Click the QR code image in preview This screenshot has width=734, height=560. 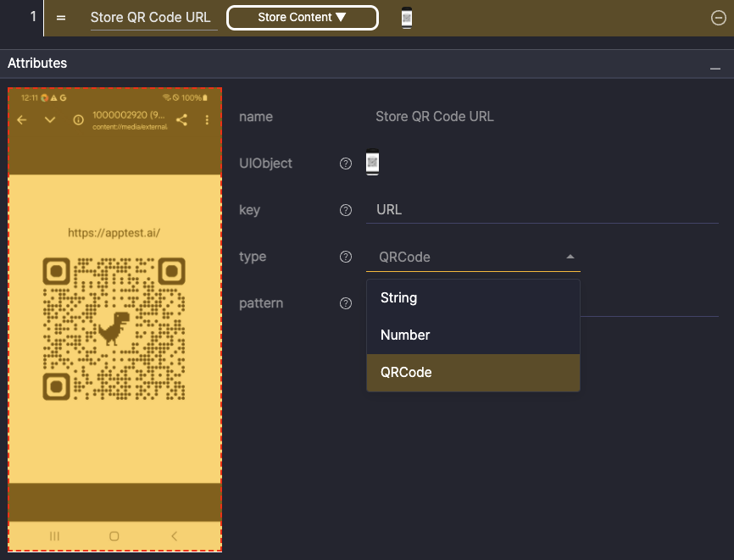[x=114, y=329]
